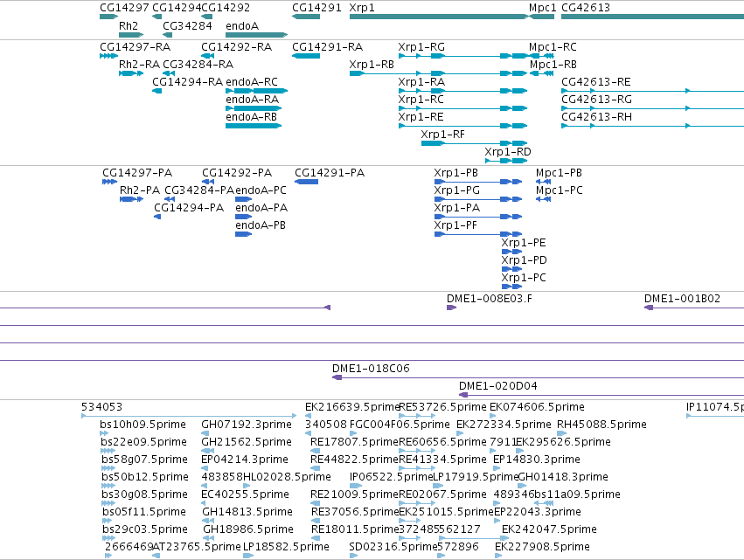Click transcript CG14291-RA label
This screenshot has height=560, width=744.
coord(327,47)
